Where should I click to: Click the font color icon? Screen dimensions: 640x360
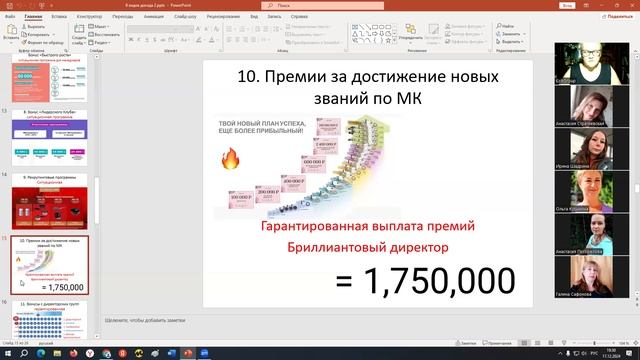point(211,40)
